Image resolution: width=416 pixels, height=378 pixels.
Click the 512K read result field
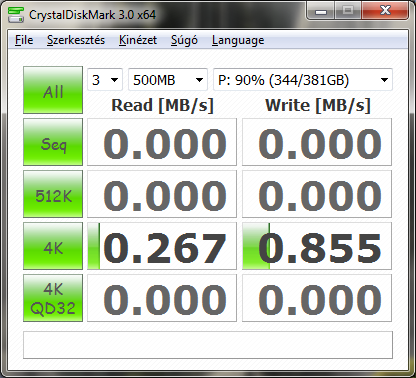pyautogui.click(x=162, y=194)
